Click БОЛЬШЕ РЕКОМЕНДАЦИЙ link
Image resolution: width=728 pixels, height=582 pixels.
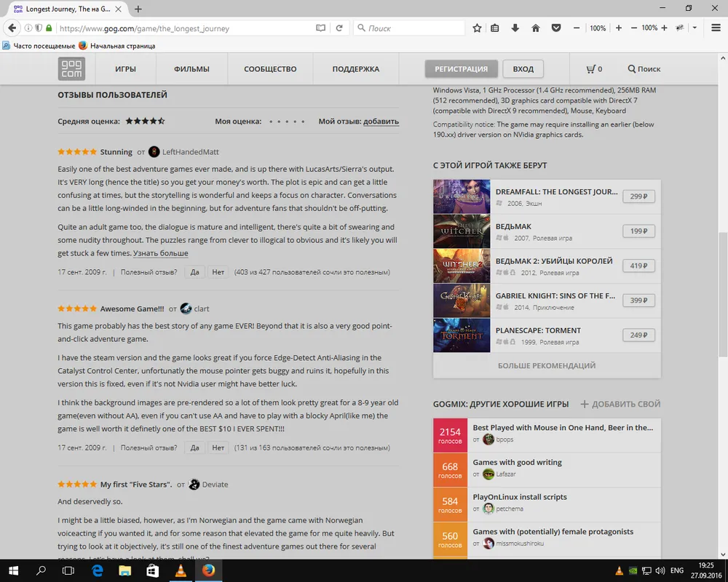click(547, 366)
